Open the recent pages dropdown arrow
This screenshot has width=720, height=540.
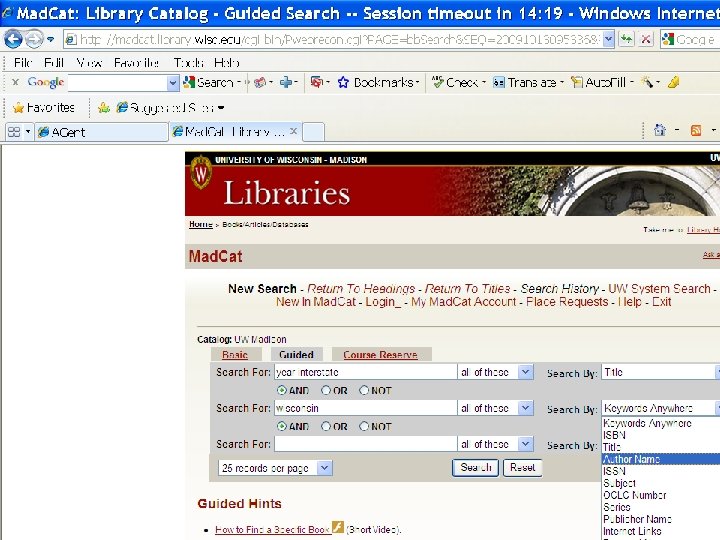click(x=51, y=39)
